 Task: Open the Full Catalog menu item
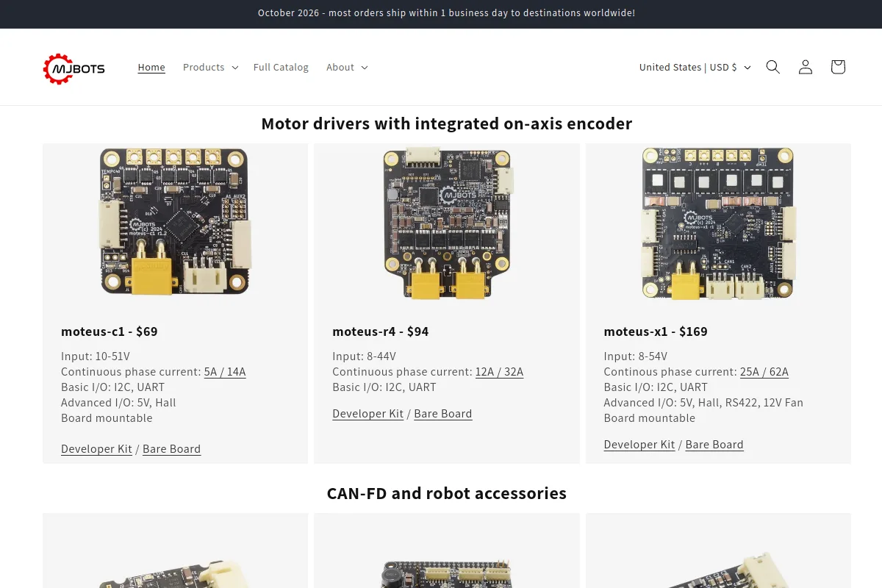281,67
